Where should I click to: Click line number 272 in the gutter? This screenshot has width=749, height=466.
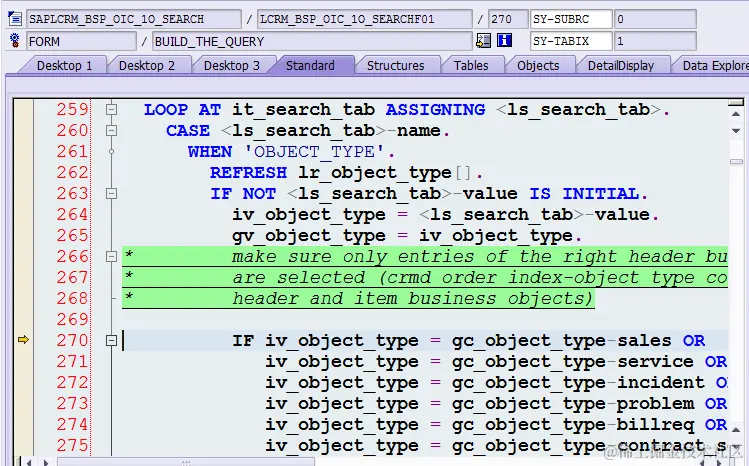(73, 382)
